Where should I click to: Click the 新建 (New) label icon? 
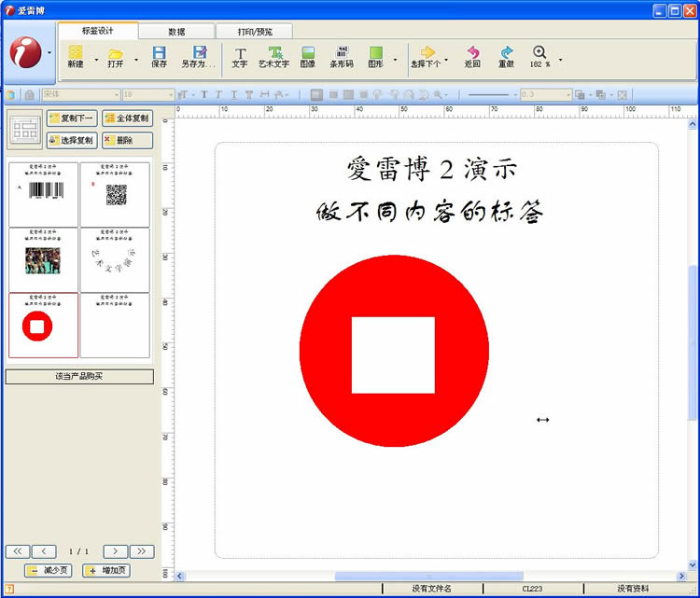[76, 57]
